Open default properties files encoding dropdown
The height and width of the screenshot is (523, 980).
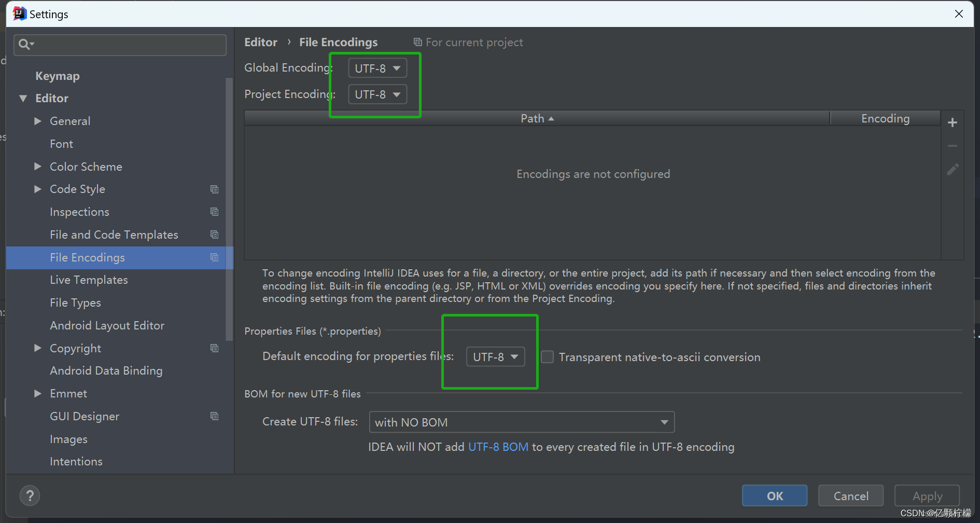pos(496,357)
